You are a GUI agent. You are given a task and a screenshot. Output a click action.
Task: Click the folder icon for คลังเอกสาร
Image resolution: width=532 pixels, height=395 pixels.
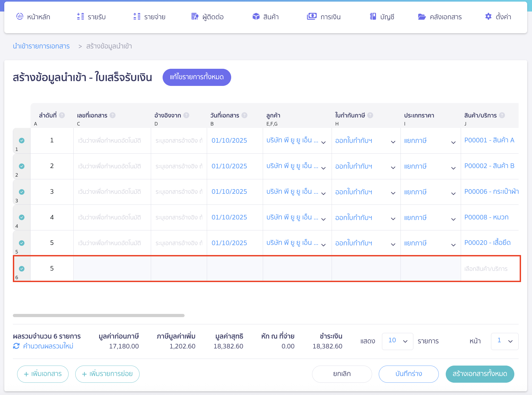[422, 17]
